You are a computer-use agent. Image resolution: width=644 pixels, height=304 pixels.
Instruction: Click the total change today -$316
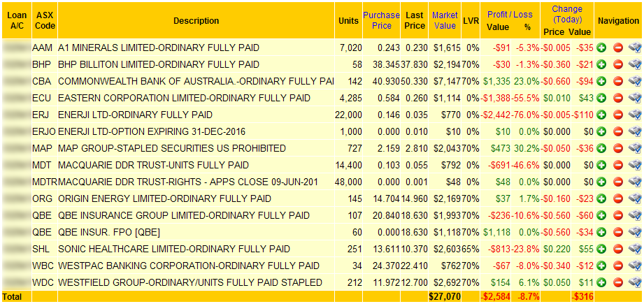click(582, 296)
